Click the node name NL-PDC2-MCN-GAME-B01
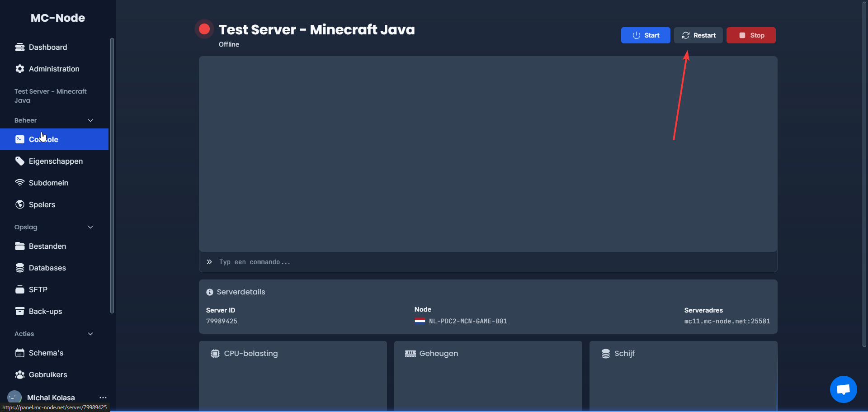 click(x=468, y=321)
